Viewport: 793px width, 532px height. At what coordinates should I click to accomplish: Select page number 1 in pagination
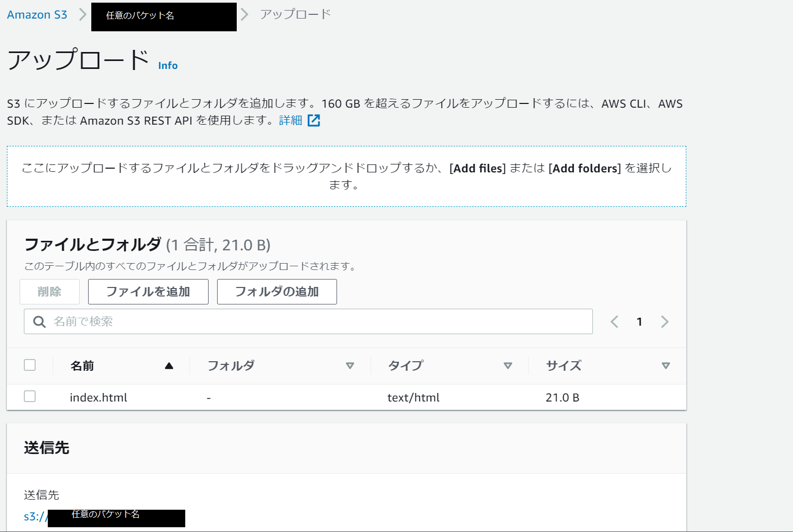click(640, 321)
